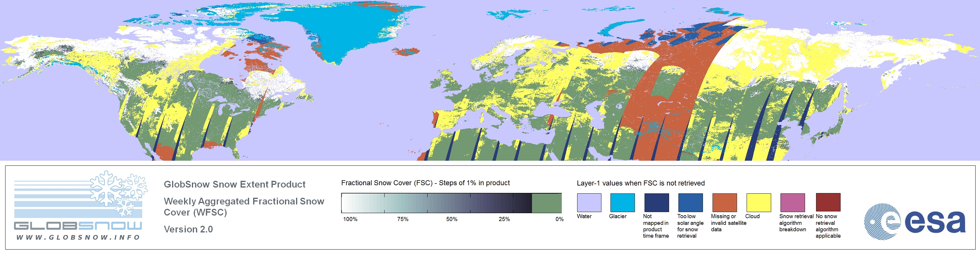Click the ESA logo
Screen dimensions: 980x254
[915, 221]
